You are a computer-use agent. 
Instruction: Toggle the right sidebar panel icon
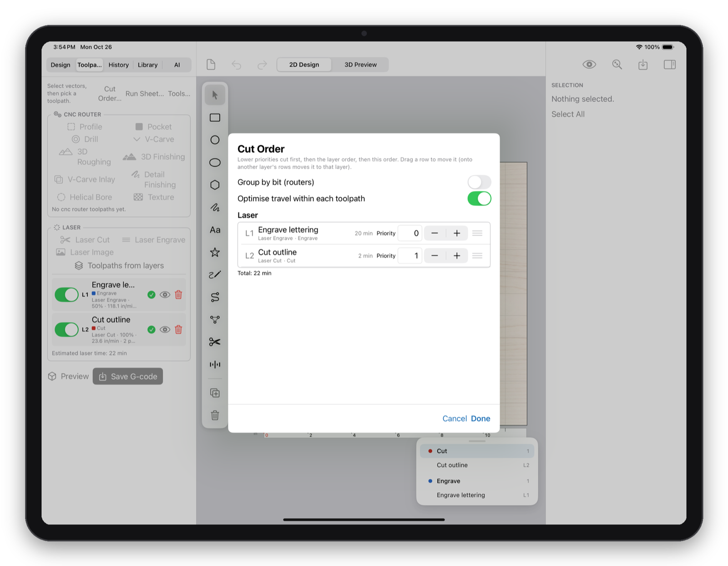point(670,65)
